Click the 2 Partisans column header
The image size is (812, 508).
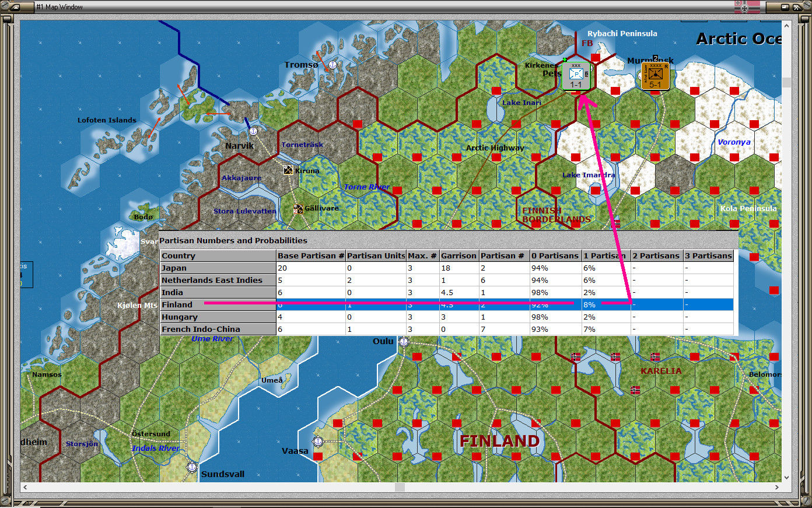pos(657,255)
